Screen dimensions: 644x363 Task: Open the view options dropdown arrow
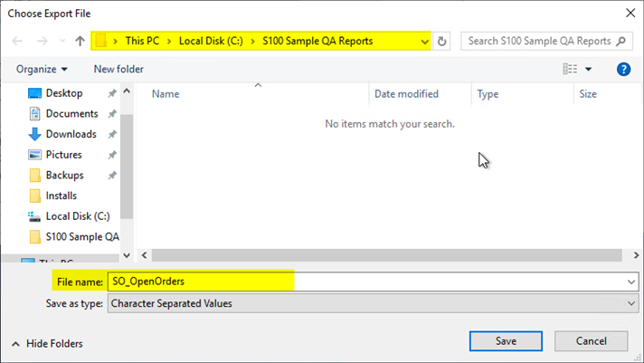[589, 69]
